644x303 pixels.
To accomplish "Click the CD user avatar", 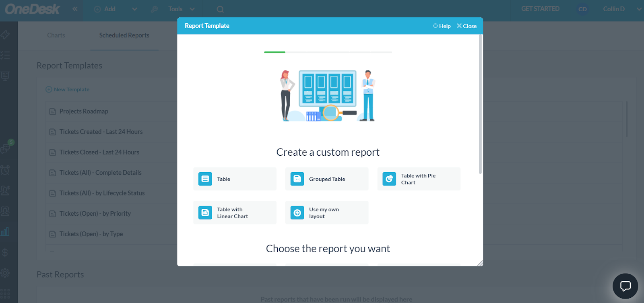I will coord(582,9).
